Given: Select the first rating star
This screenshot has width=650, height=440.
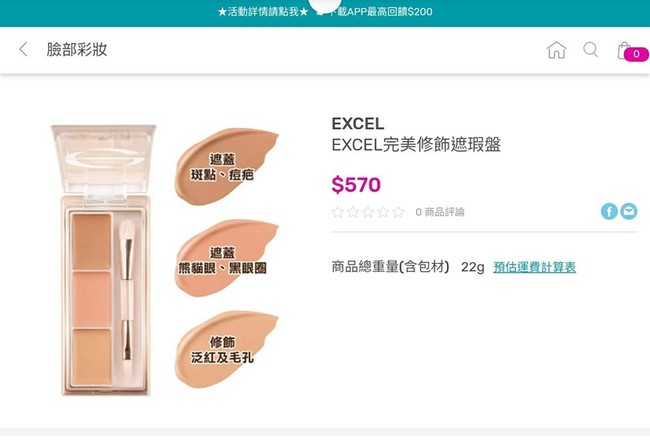Looking at the screenshot, I should (x=337, y=212).
